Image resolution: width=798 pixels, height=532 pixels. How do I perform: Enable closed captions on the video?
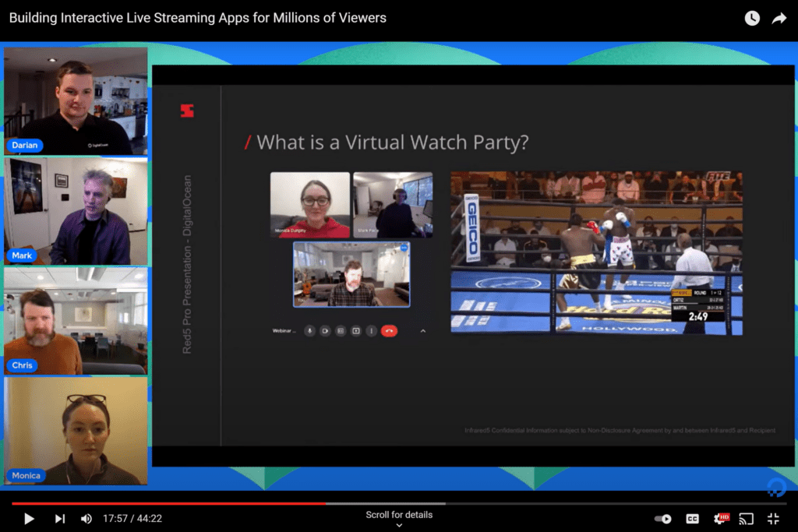(692, 519)
